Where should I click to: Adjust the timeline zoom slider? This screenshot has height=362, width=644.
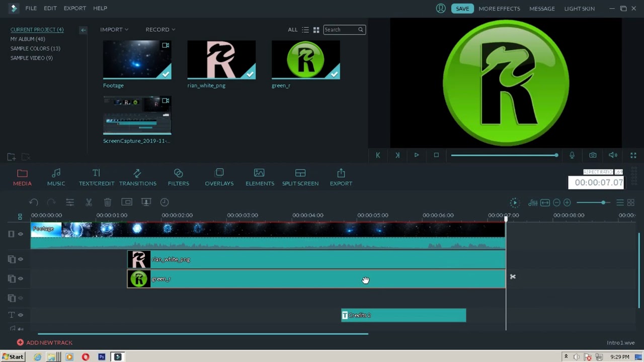(x=594, y=203)
